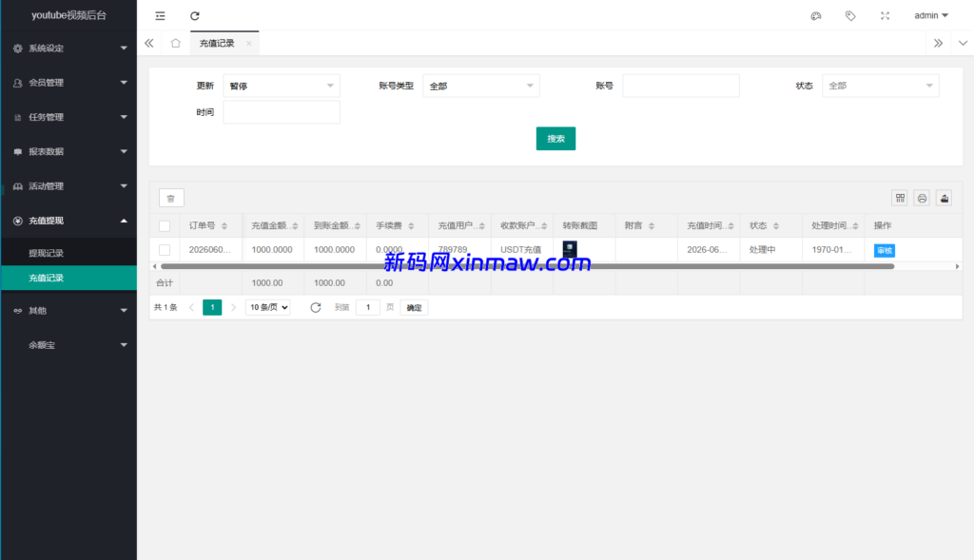Open the 账号类型 dropdown
The image size is (974, 560).
(480, 86)
